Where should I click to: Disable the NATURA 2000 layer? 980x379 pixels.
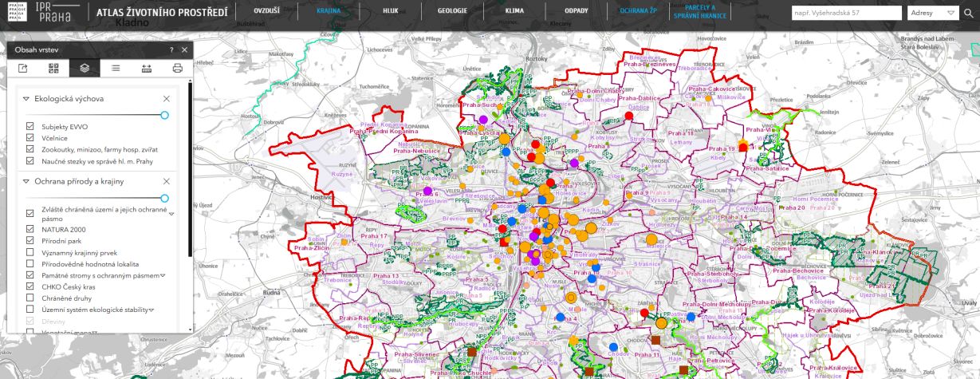coord(30,229)
